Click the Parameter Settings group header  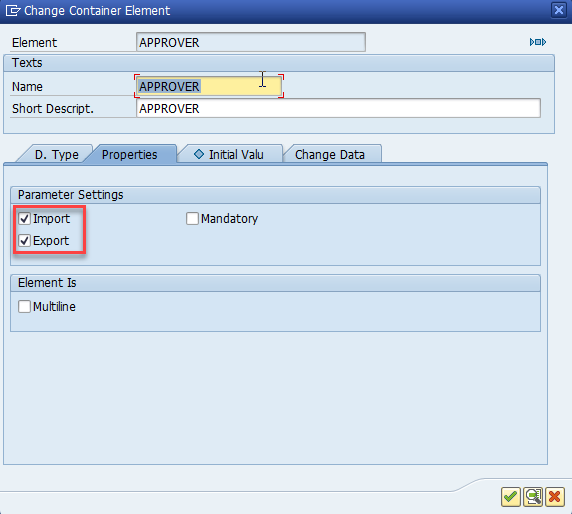click(275, 195)
